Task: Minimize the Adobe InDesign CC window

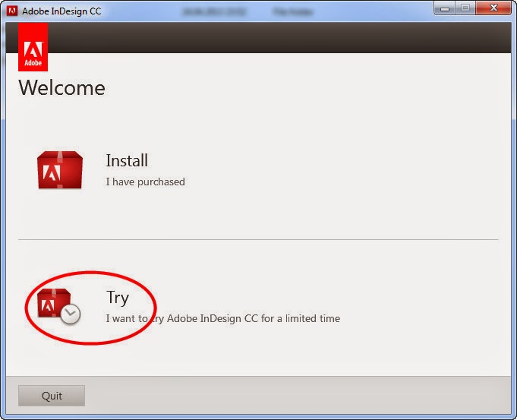Action: [x=444, y=8]
